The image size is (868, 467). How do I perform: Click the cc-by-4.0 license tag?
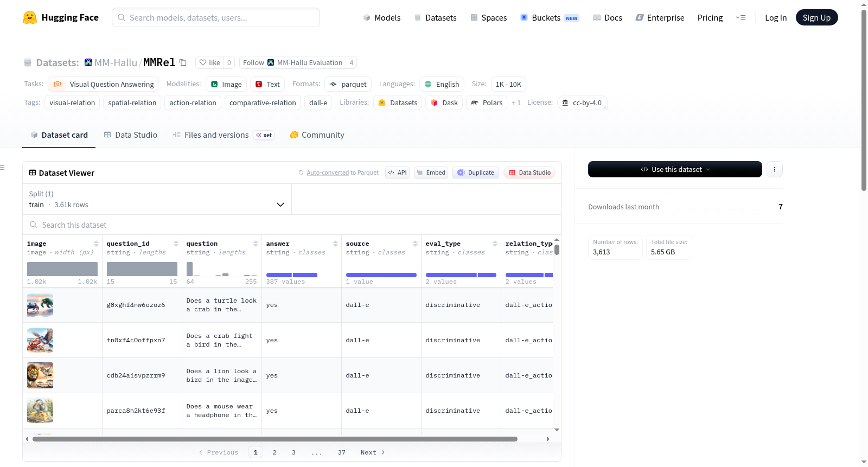pos(582,103)
